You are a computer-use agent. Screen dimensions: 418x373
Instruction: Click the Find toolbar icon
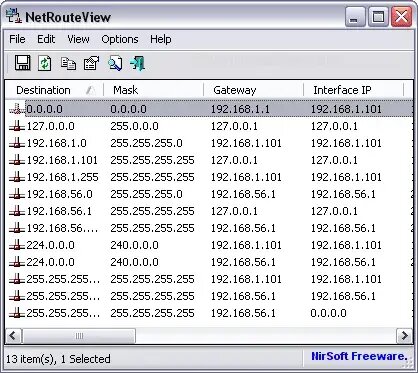[115, 63]
